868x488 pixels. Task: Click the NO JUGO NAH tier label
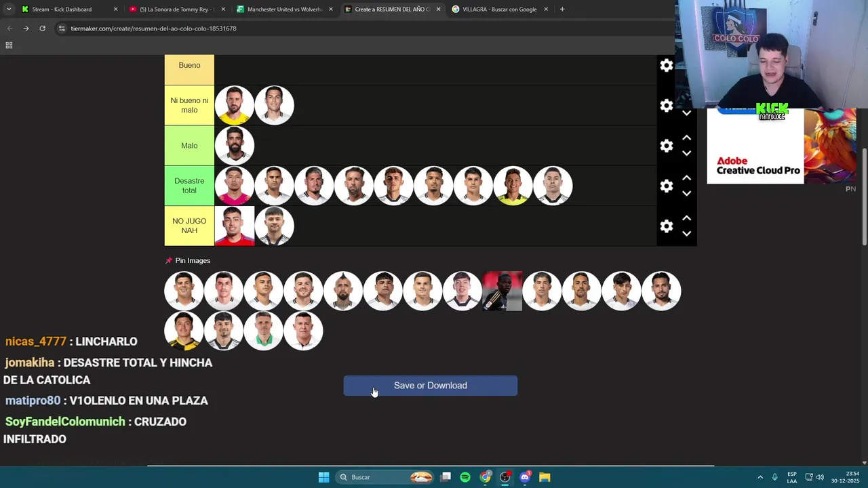189,226
